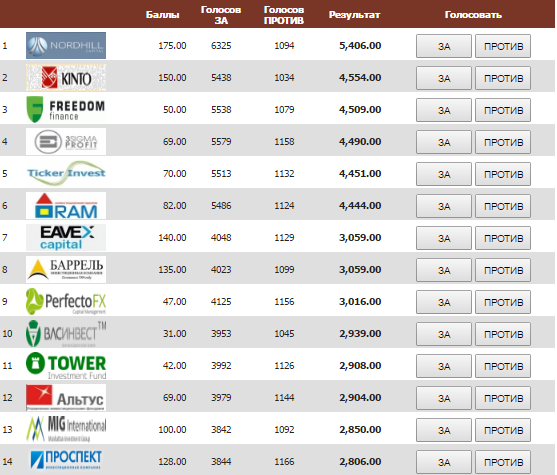This screenshot has height=475, width=557.
Task: Click the Ticker Invest logo
Action: pyautogui.click(x=66, y=173)
